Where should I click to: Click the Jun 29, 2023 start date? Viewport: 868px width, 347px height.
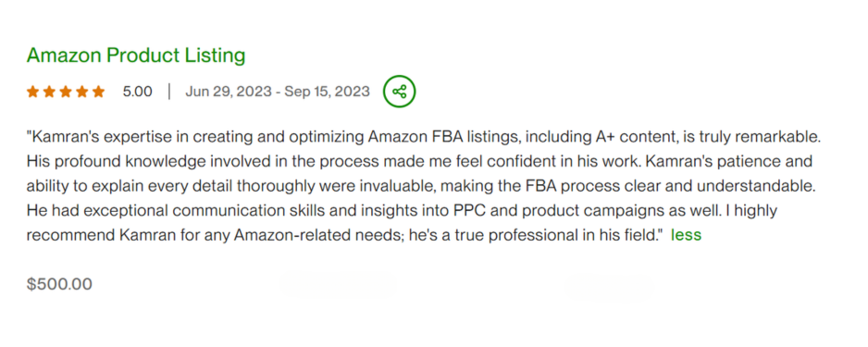click(229, 92)
